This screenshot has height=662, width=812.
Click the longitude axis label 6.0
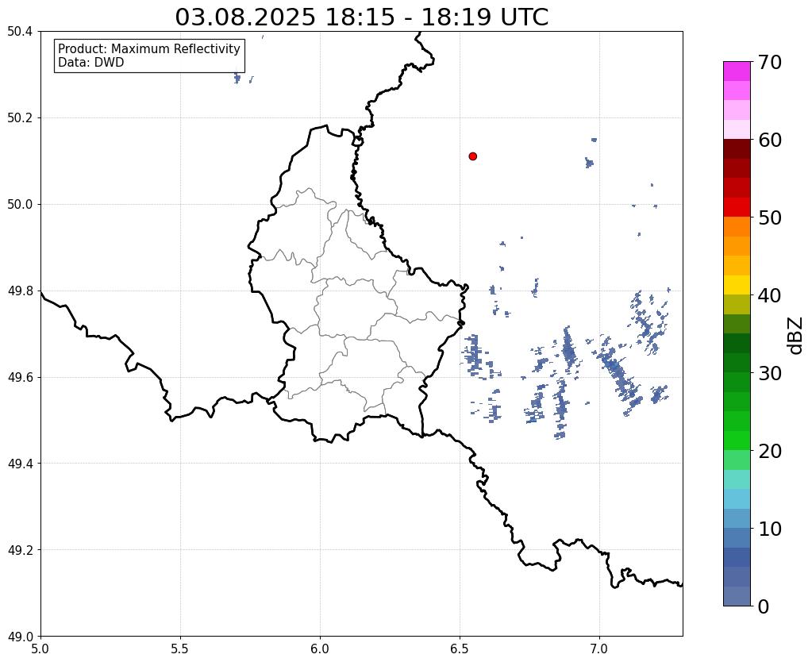320,649
